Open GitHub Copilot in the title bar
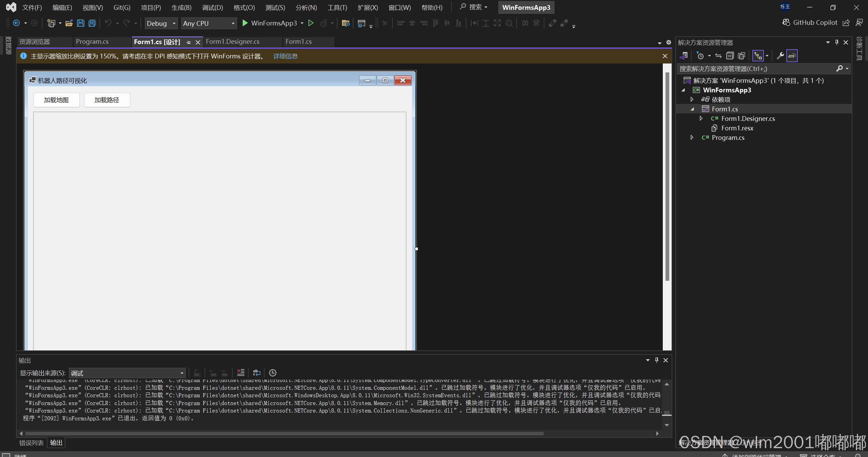This screenshot has width=868, height=457. [810, 23]
